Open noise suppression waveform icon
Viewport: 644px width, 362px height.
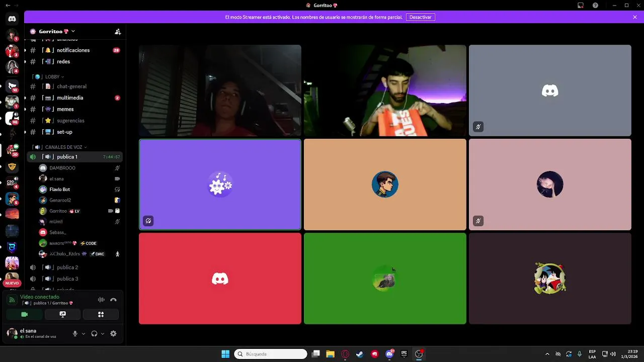[101, 300]
